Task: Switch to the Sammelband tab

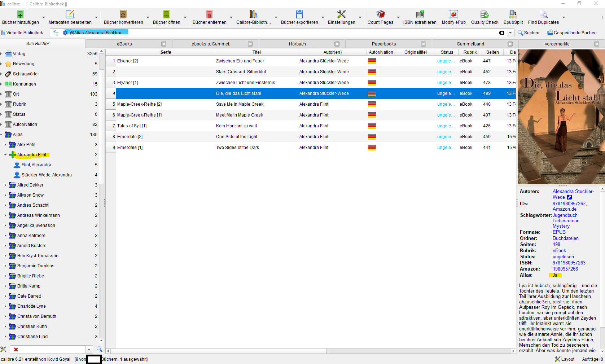Action: [x=470, y=44]
